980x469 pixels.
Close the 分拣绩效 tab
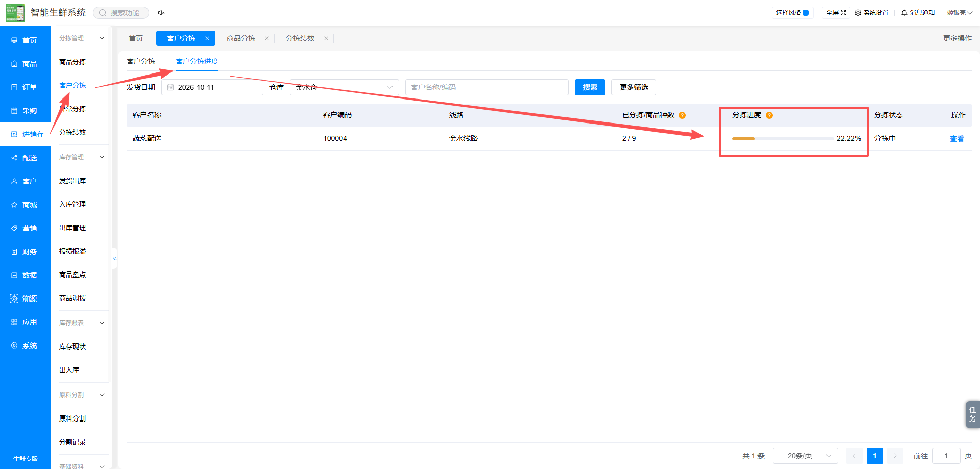(326, 38)
